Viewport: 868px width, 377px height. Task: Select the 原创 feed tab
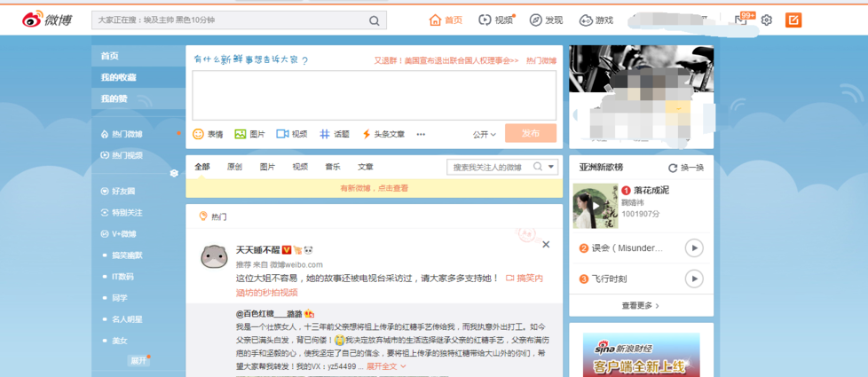pos(234,167)
